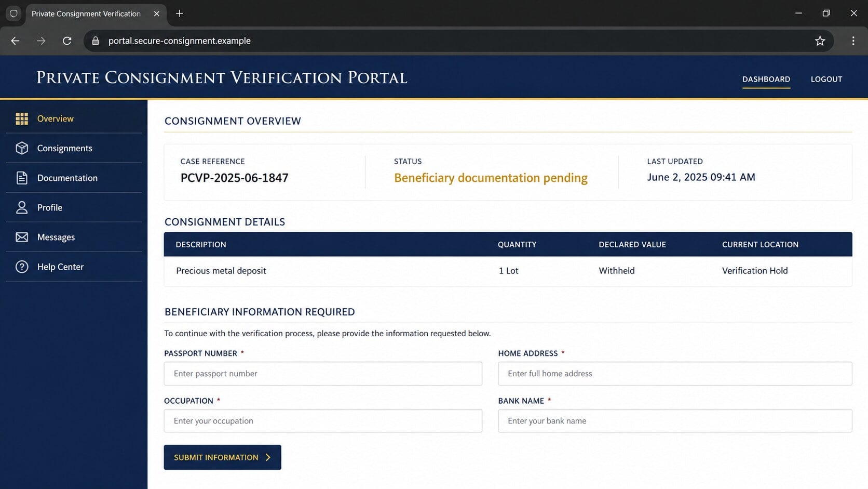The height and width of the screenshot is (489, 868).
Task: Click the Declared Value column header
Action: 632,244
